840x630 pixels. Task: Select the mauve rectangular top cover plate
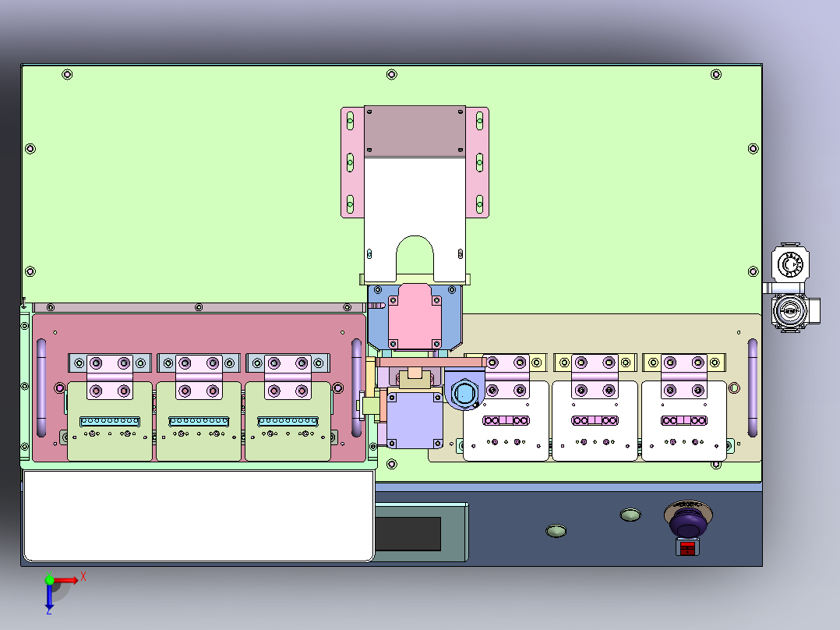point(415,131)
